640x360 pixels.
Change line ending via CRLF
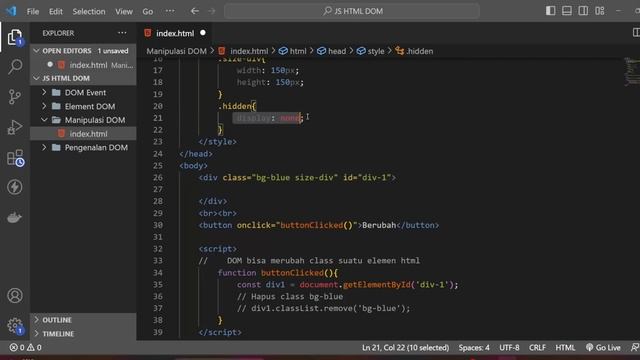coord(537,347)
